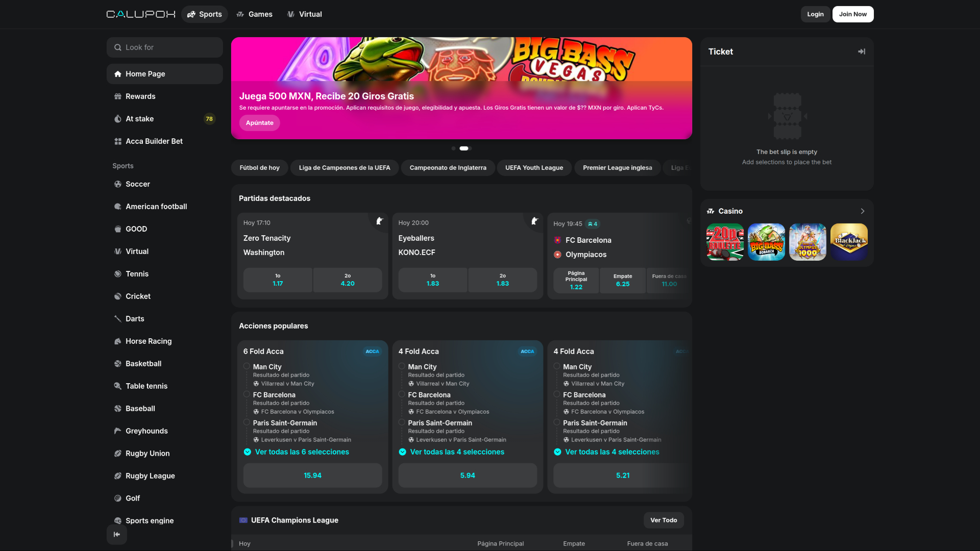Select the Horse Racing icon

tap(118, 341)
